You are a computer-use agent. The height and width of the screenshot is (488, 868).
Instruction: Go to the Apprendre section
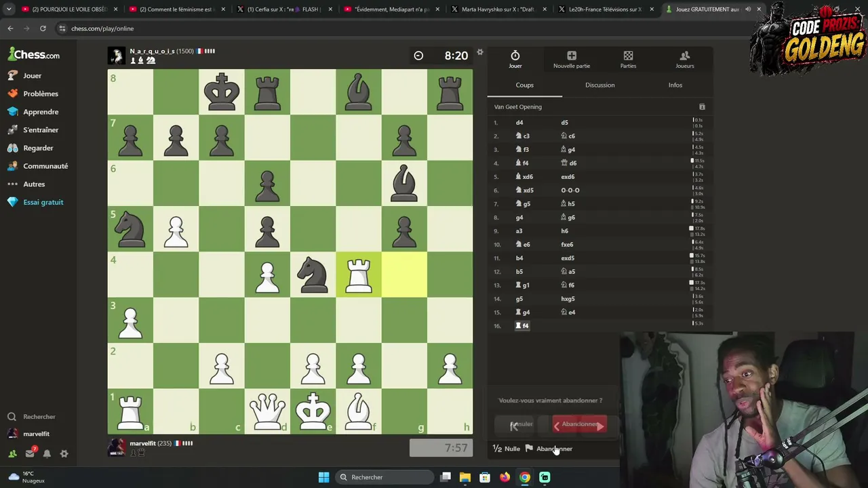[33, 112]
